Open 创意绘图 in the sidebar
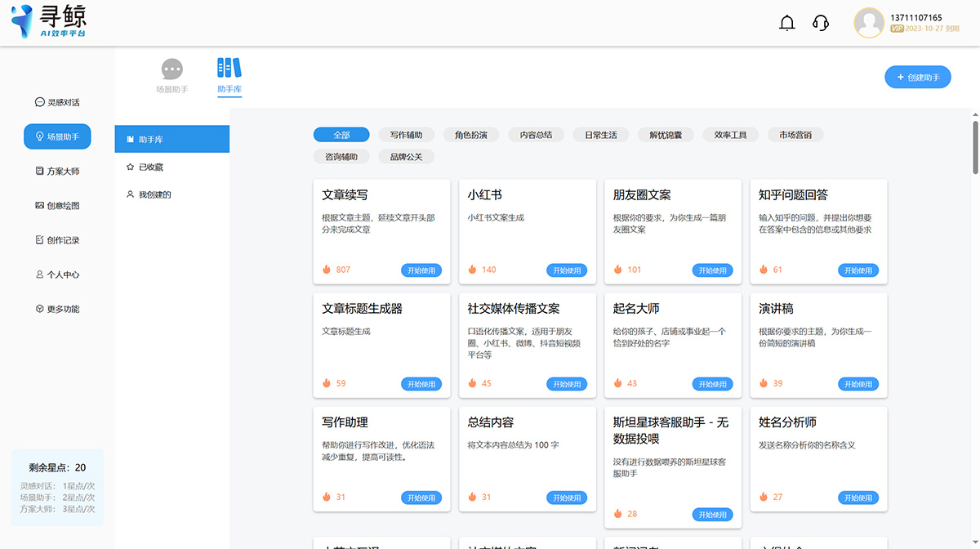980x549 pixels. [x=57, y=205]
